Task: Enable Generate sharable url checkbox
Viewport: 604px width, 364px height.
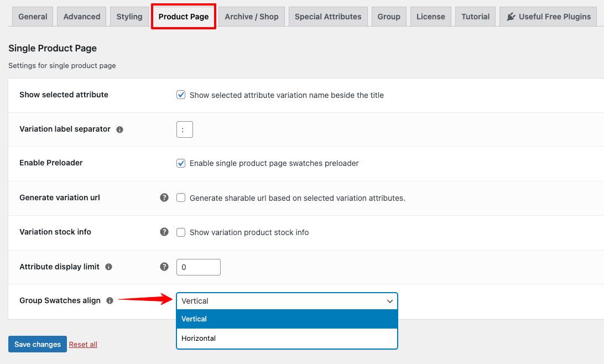Action: click(181, 197)
